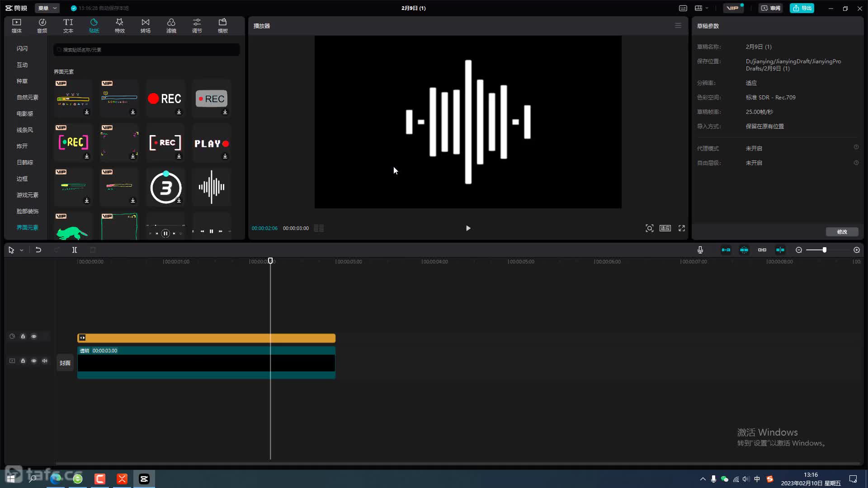Viewport: 868px width, 488px height.
Task: Open the layout switch dropdown arrow
Action: tap(707, 8)
